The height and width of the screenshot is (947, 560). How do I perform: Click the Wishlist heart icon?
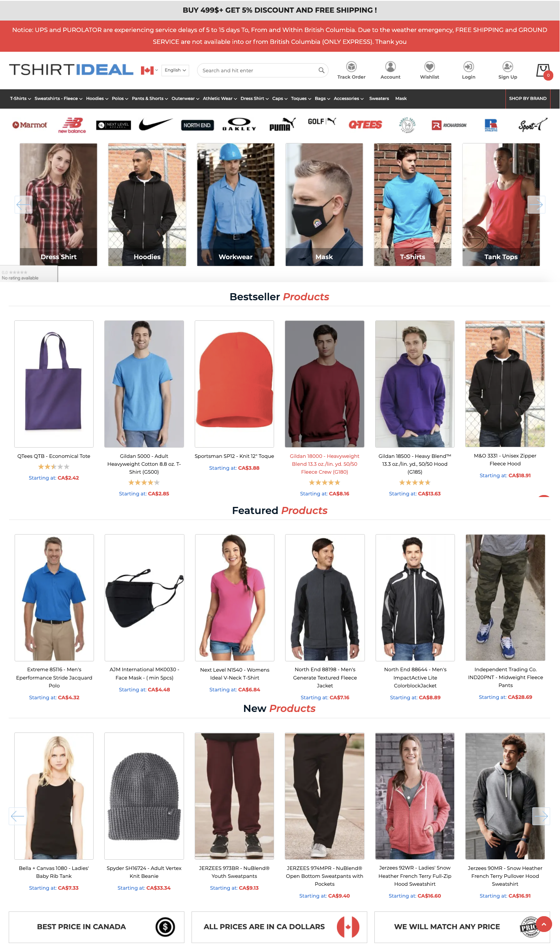point(429,66)
